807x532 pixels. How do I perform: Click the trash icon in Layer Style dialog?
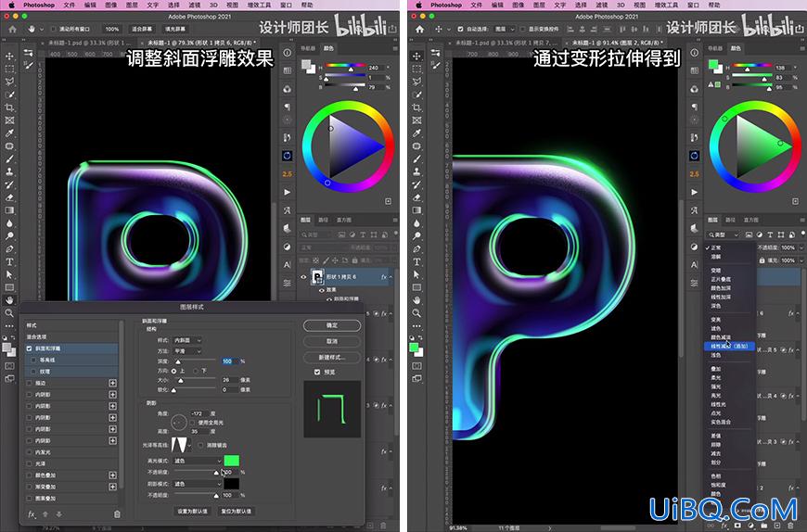(117, 513)
